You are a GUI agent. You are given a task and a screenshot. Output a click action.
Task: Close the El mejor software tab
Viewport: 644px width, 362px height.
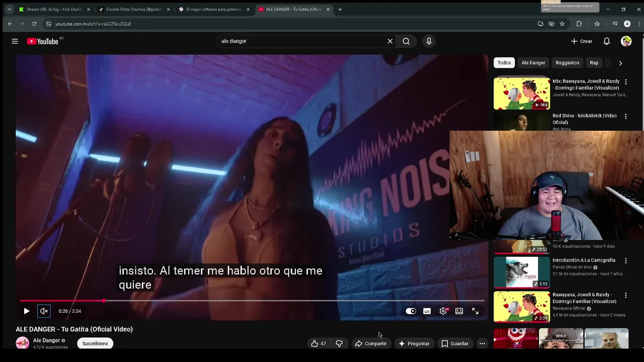[x=248, y=9]
